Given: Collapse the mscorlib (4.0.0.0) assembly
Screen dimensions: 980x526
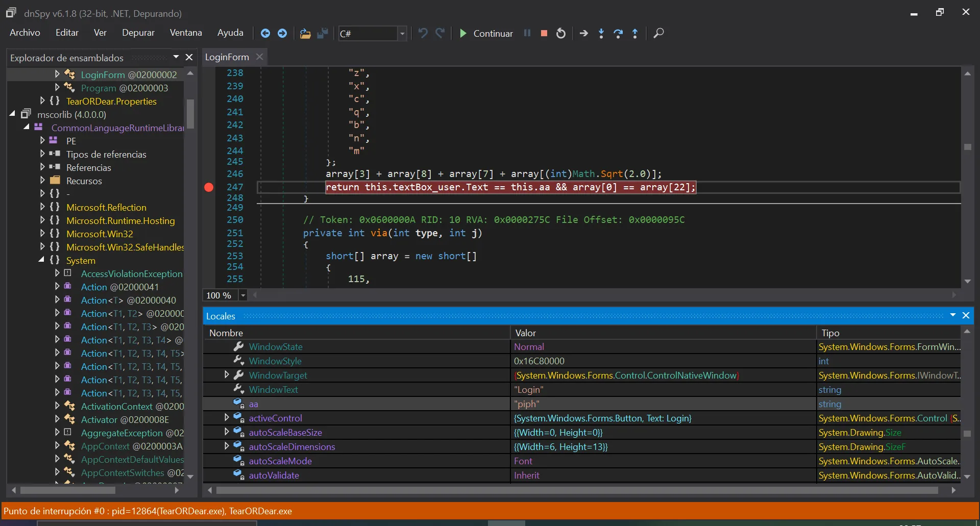Looking at the screenshot, I should click(12, 114).
